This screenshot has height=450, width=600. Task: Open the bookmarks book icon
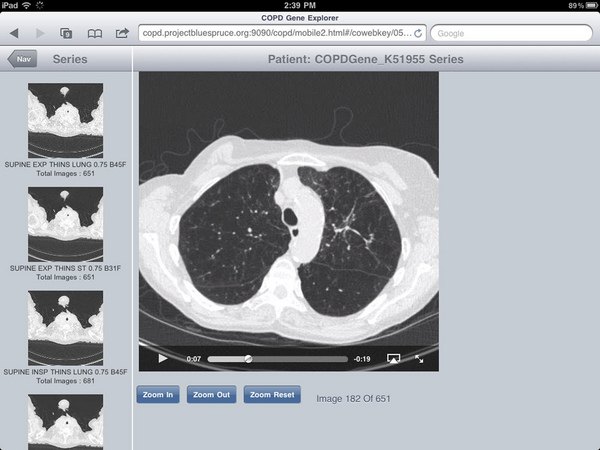(95, 34)
